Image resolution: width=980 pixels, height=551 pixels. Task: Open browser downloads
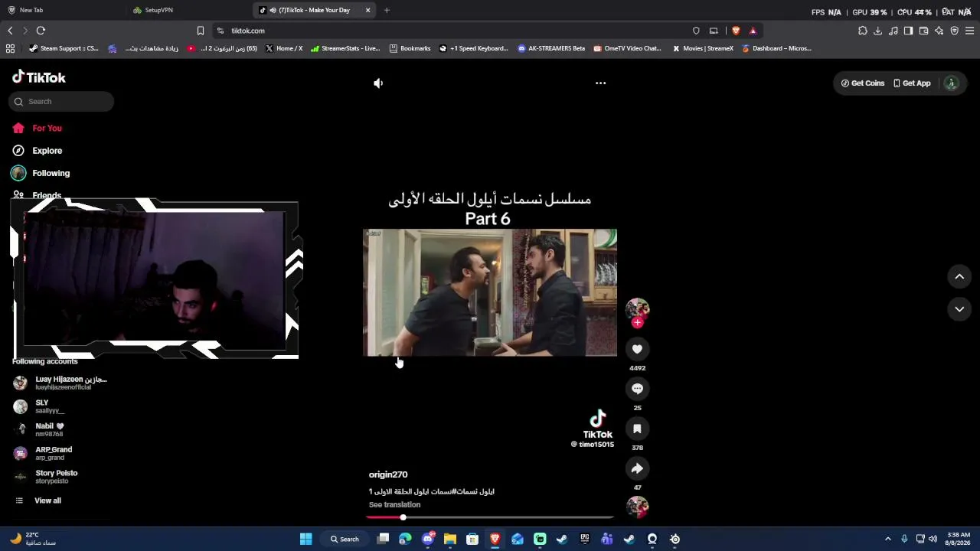pos(878,31)
